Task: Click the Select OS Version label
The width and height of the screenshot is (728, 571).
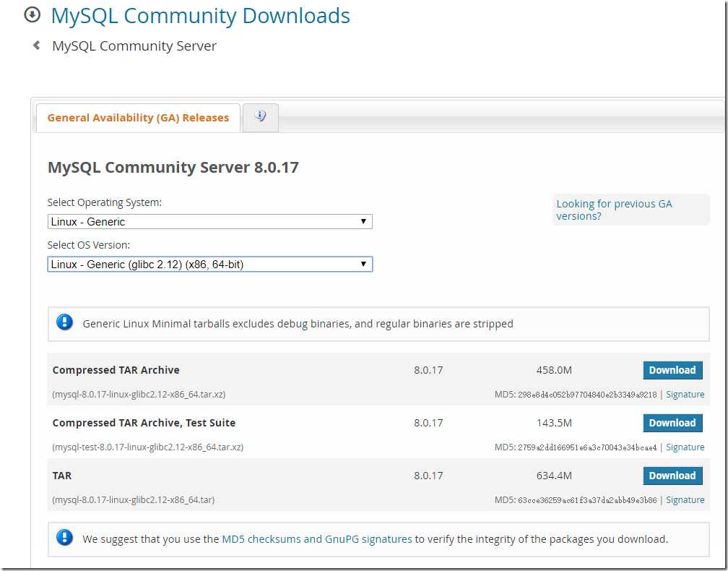Action: point(89,245)
